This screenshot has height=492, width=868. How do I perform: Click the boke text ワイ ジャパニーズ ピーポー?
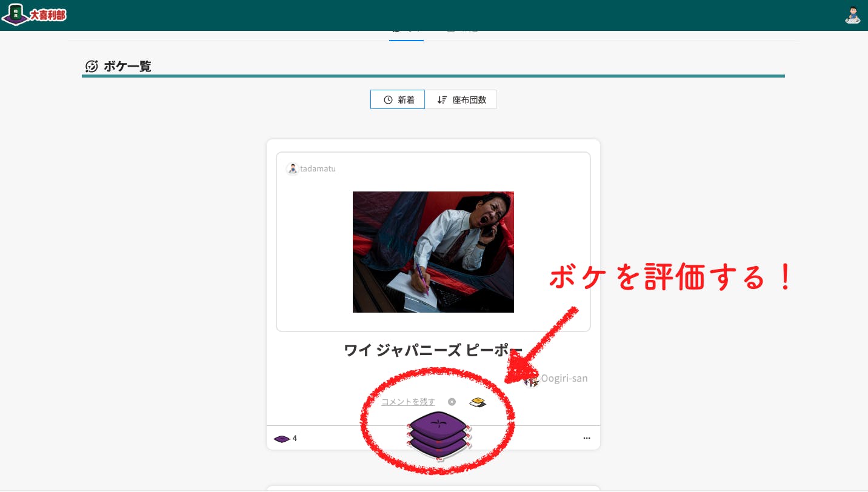(x=433, y=350)
